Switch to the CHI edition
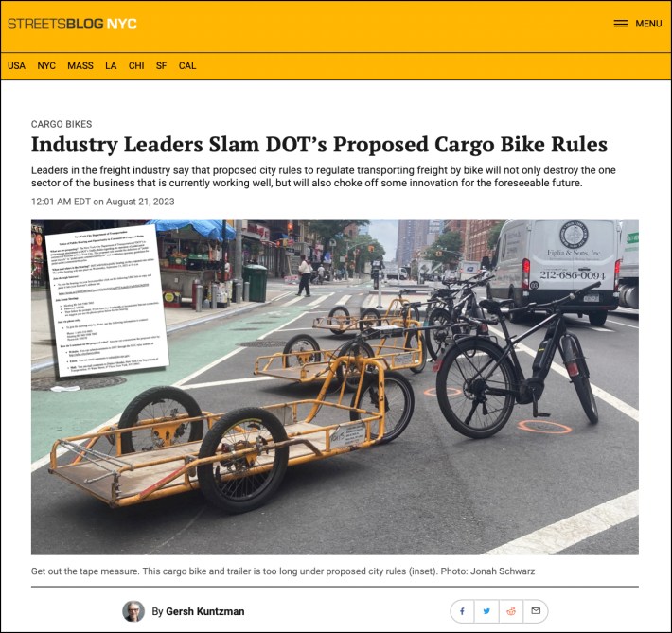The image size is (672, 633). coord(136,66)
